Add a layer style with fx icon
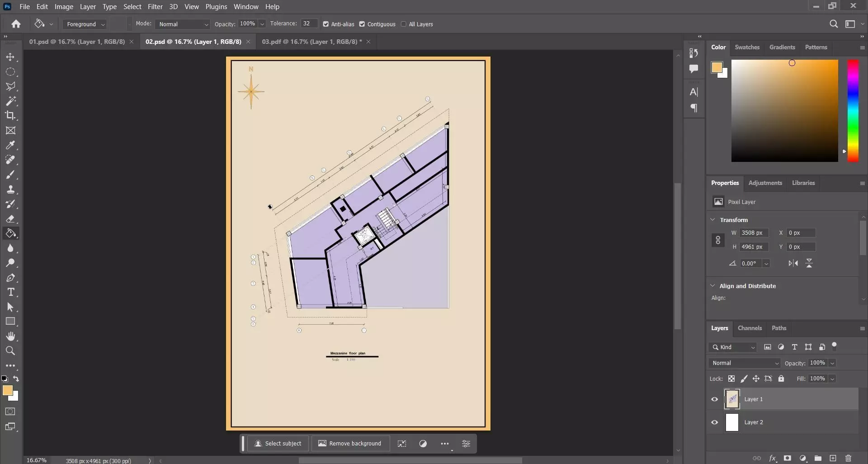The width and height of the screenshot is (868, 464). click(x=773, y=458)
